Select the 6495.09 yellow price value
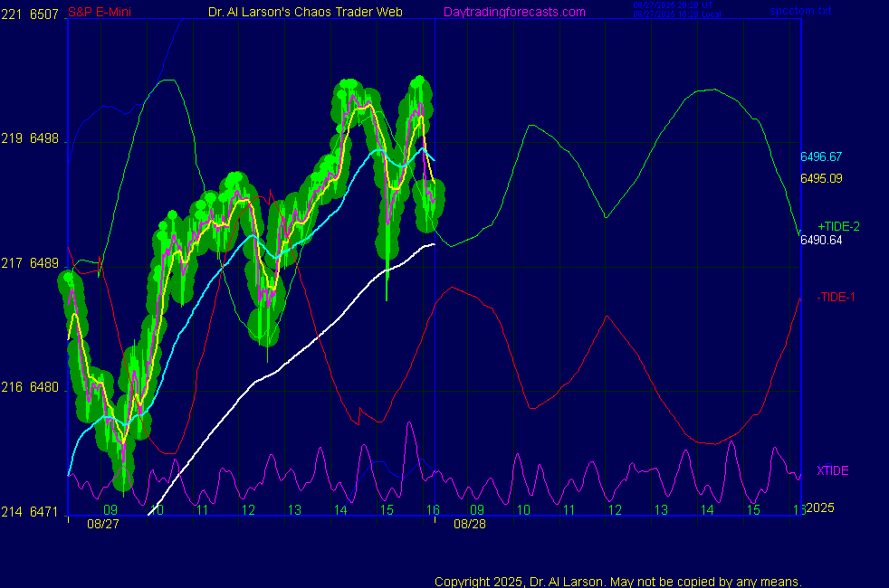The width and height of the screenshot is (889, 588). pyautogui.click(x=821, y=178)
